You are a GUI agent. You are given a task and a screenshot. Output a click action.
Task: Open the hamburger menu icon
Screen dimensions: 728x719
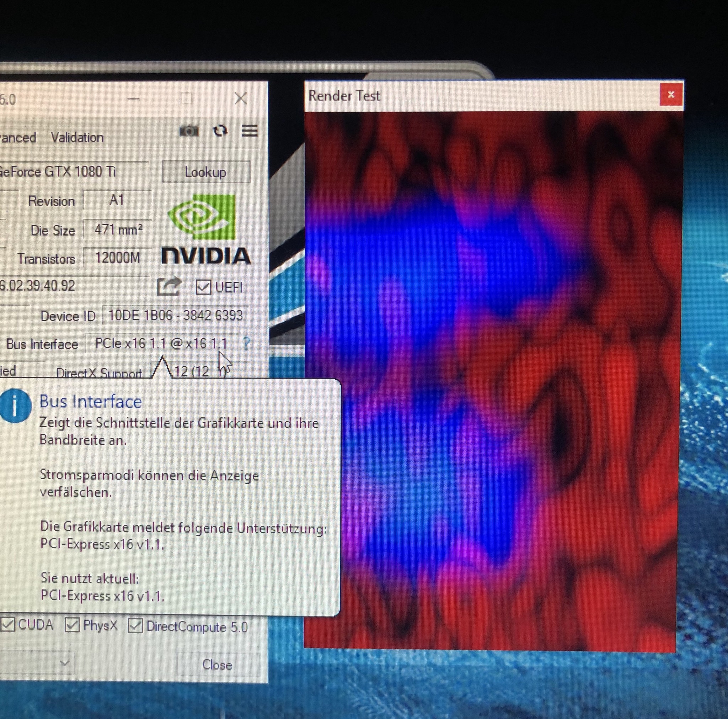coord(250,131)
